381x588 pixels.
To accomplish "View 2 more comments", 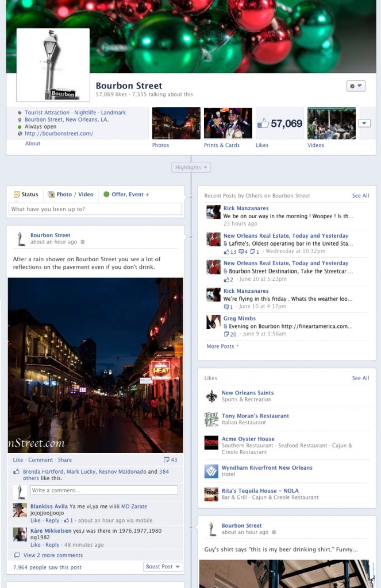I will coord(53,555).
